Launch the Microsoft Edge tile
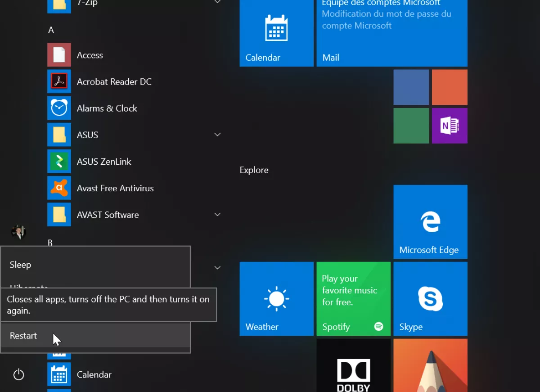This screenshot has height=392, width=540. click(430, 222)
